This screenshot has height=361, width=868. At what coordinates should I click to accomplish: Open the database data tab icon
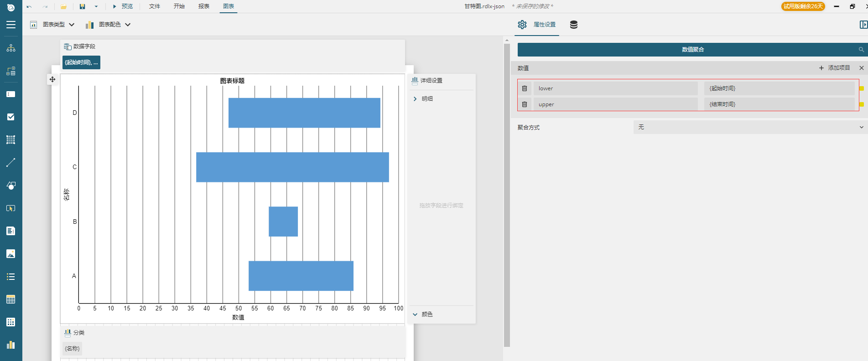click(x=574, y=25)
